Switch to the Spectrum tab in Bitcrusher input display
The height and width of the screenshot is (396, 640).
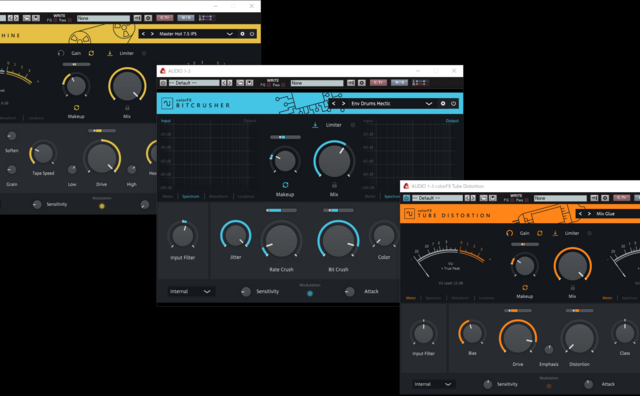point(190,196)
